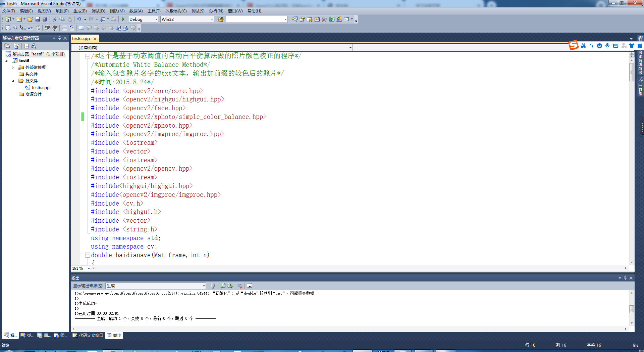Click the Save icon in toolbar
This screenshot has height=352, width=644.
tap(38, 19)
